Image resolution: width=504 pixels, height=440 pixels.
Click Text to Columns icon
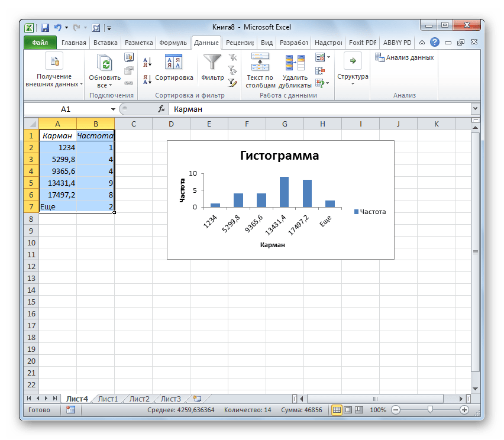click(260, 63)
